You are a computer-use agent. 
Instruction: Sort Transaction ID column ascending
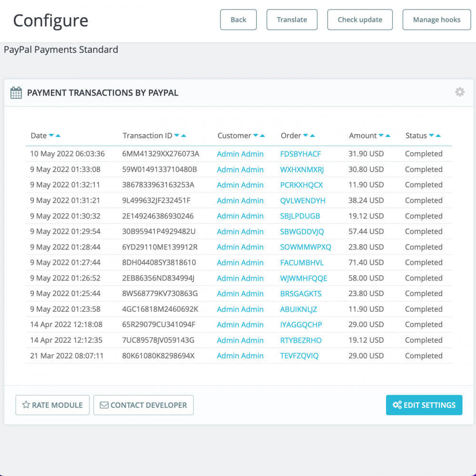[184, 136]
